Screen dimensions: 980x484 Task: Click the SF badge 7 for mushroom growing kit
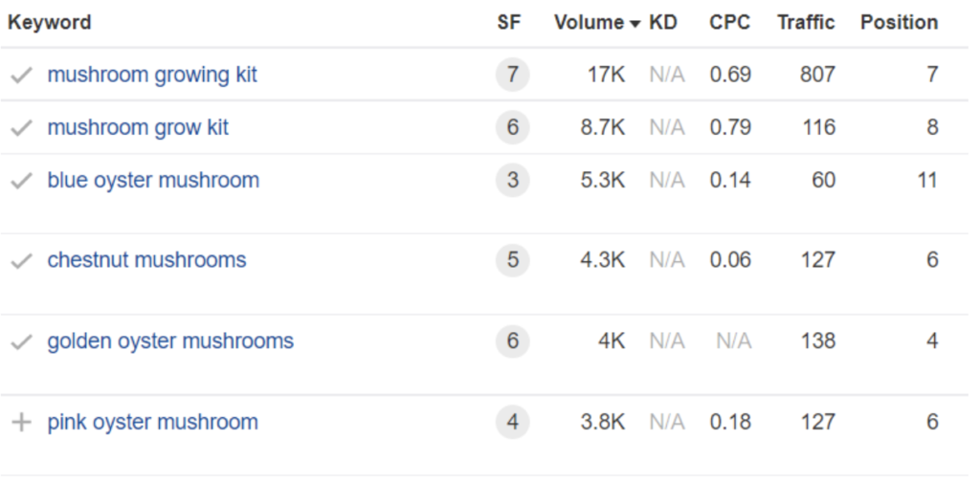[512, 75]
